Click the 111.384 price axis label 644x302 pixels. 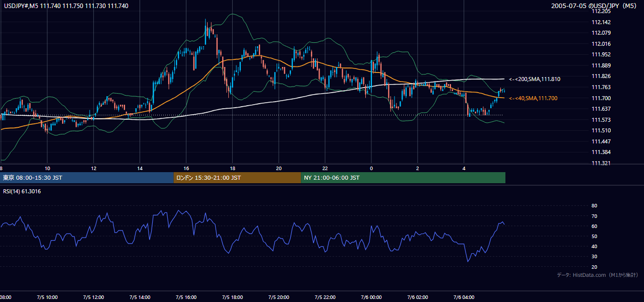[601, 152]
